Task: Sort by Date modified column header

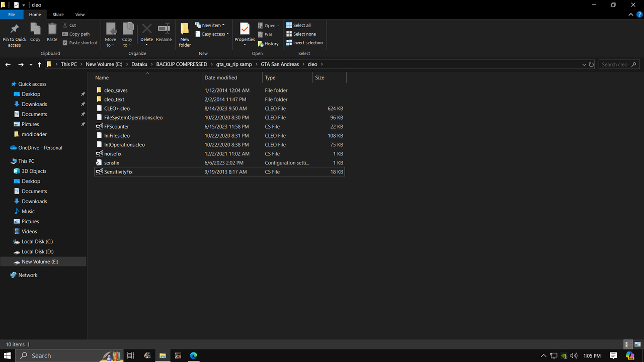Action: pyautogui.click(x=232, y=77)
